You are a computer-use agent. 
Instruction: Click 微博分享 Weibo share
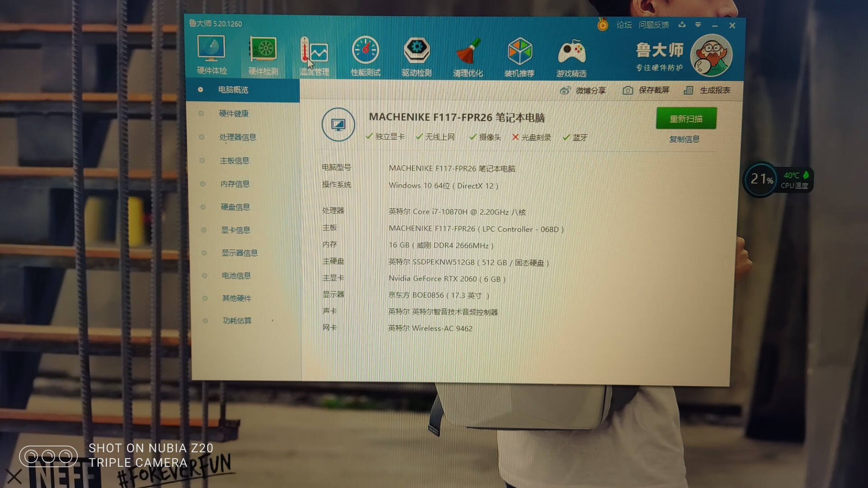(x=583, y=91)
